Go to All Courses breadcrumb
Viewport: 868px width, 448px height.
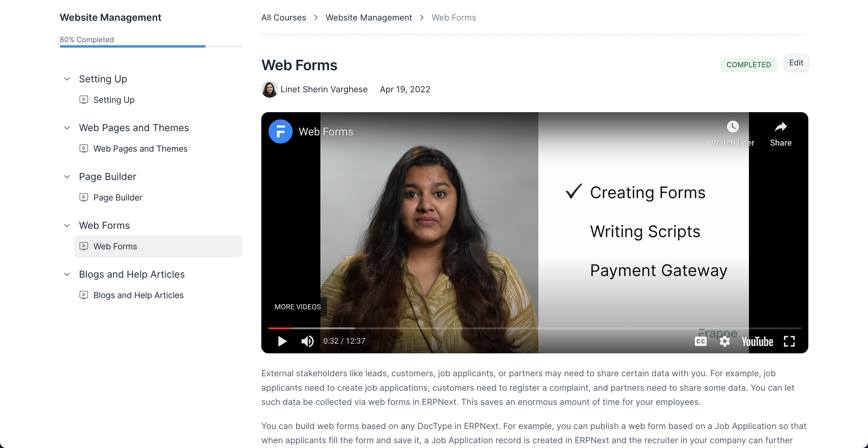click(x=284, y=17)
